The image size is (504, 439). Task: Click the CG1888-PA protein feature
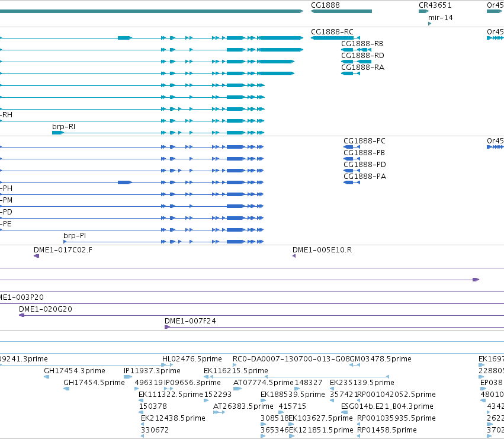(352, 182)
